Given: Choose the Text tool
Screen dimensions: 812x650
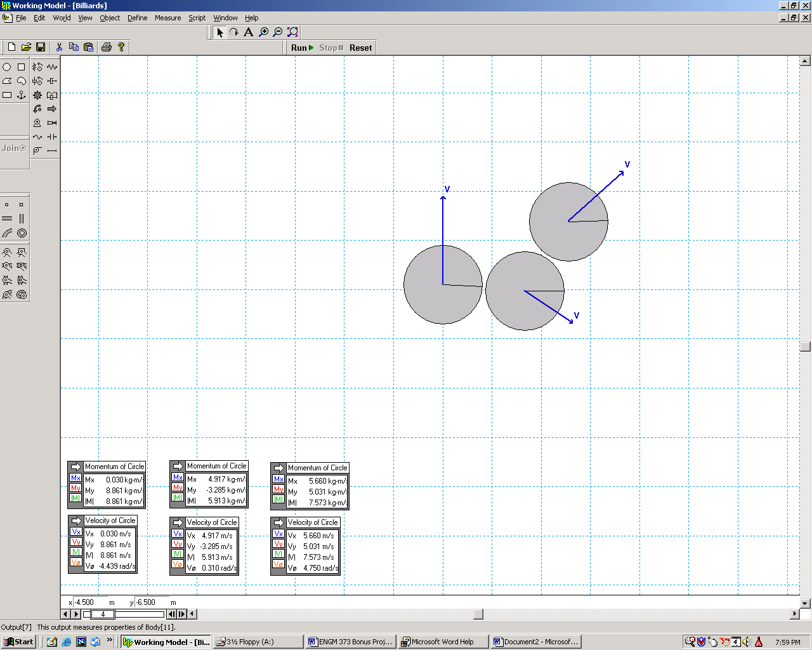Looking at the screenshot, I should point(249,32).
